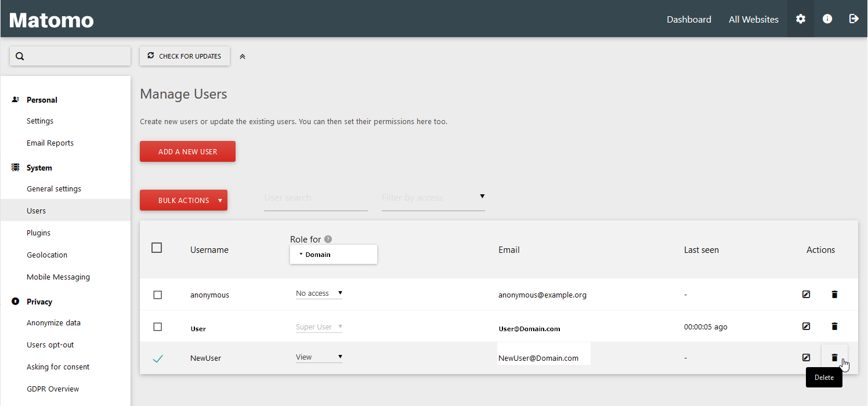Viewport: 868px width, 406px height.
Task: Click the Personal section icon
Action: click(16, 100)
